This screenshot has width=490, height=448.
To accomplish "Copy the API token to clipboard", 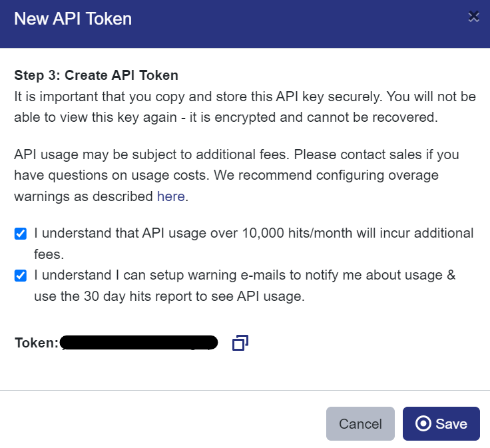I will [x=240, y=343].
